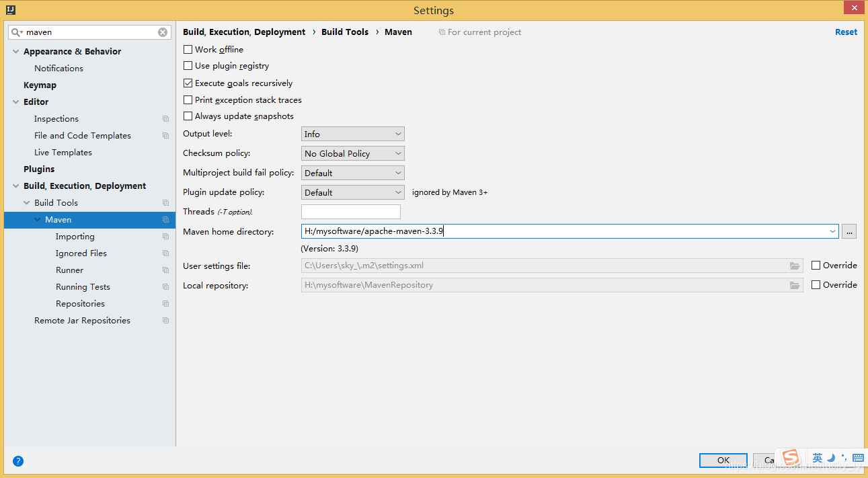Click the For current project copy icon
Screen dimensions: 868x478
[442, 32]
